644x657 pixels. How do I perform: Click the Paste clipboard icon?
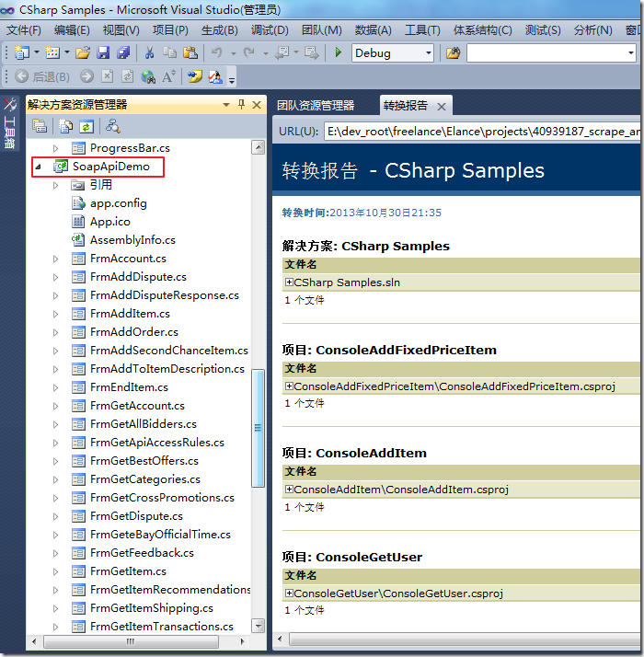point(190,52)
